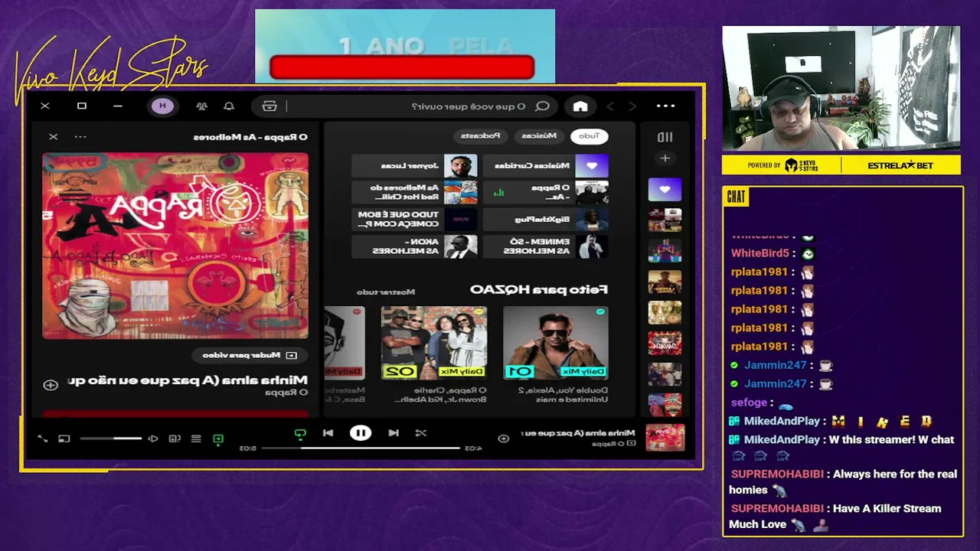Click the 'POWERED BY KEYD STARS' logo
This screenshot has height=551, width=980.
click(x=782, y=165)
